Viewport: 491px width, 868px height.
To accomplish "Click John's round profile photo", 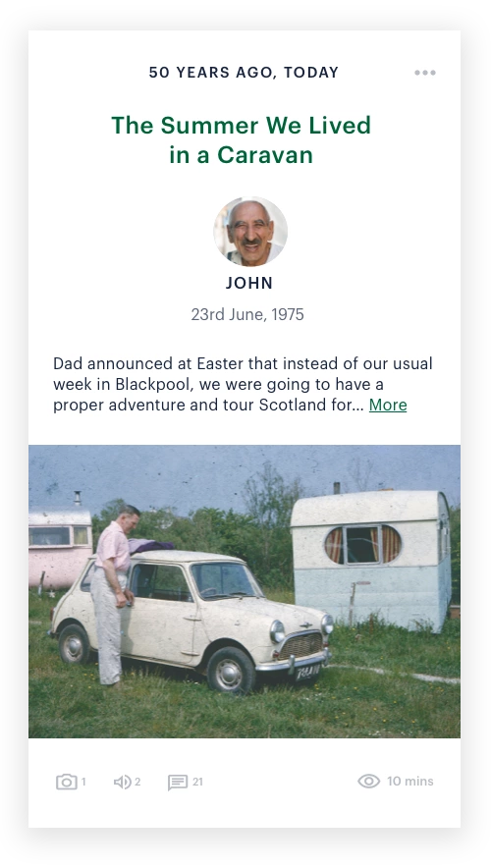I will coord(250,231).
